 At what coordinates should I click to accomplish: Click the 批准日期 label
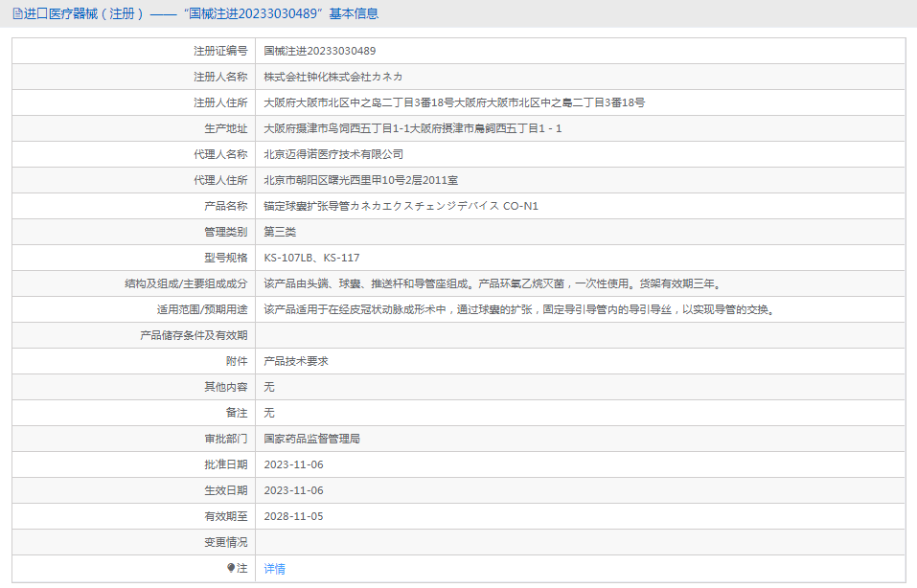coord(226,464)
